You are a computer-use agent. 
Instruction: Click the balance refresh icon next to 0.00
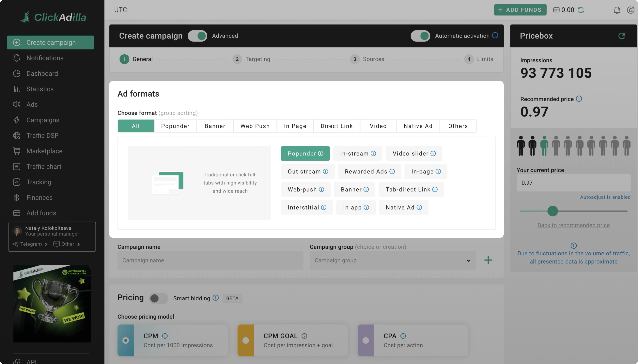[581, 10]
